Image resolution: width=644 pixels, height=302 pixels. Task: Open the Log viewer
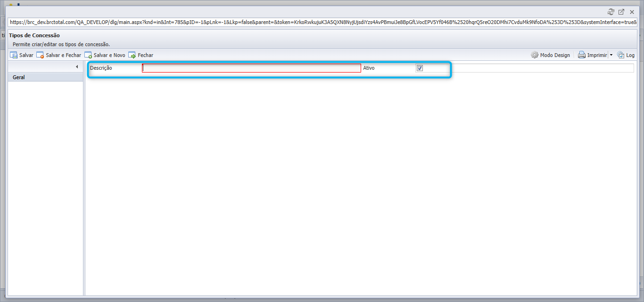(626, 55)
